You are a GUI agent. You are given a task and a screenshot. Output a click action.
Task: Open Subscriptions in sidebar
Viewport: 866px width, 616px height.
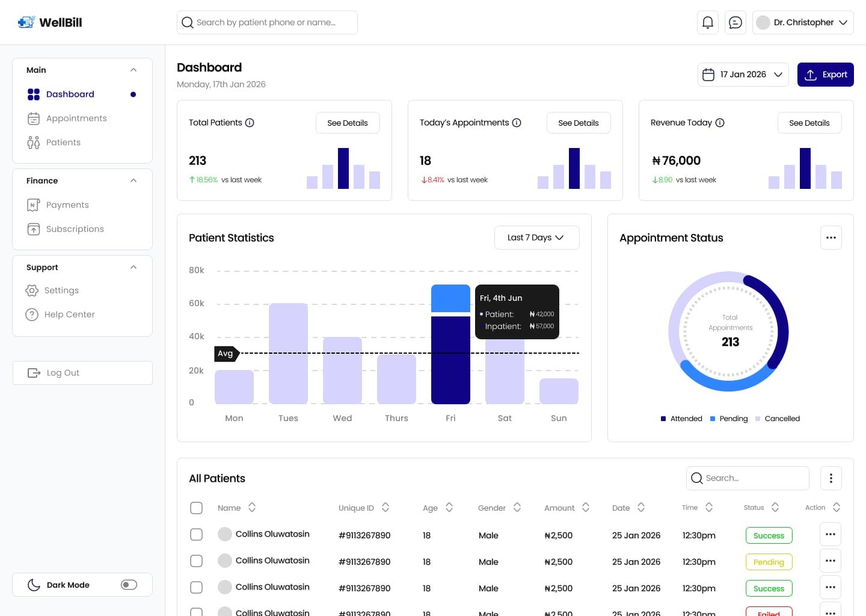click(x=66, y=229)
